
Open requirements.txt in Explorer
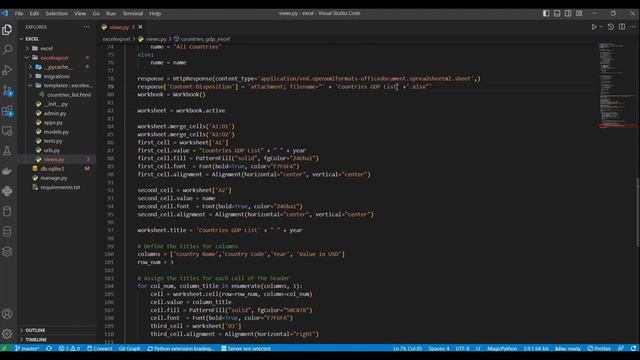tap(60, 187)
